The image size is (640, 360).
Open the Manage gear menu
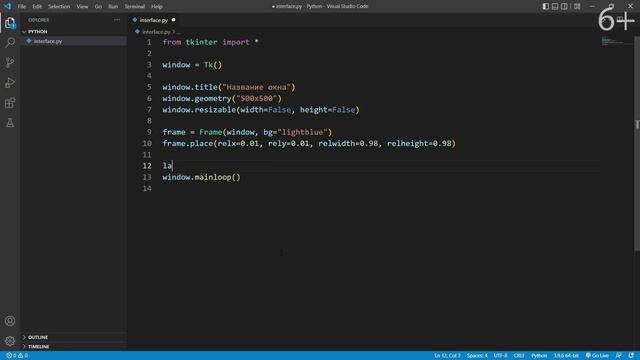10,341
